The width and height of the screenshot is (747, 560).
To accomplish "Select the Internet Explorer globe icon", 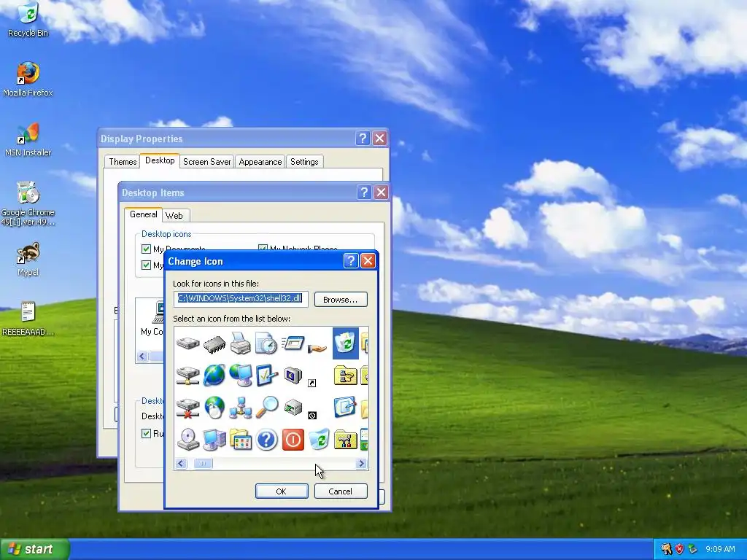I will [x=214, y=376].
